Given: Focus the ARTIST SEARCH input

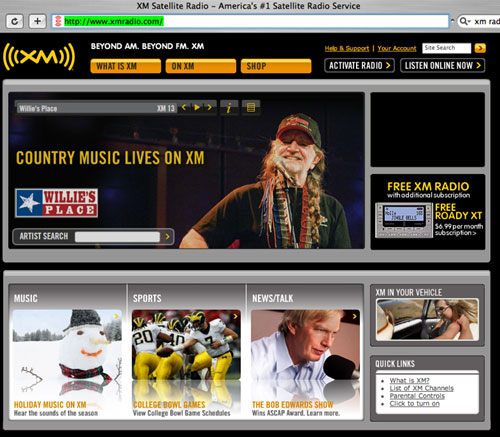Looking at the screenshot, I should tap(117, 237).
